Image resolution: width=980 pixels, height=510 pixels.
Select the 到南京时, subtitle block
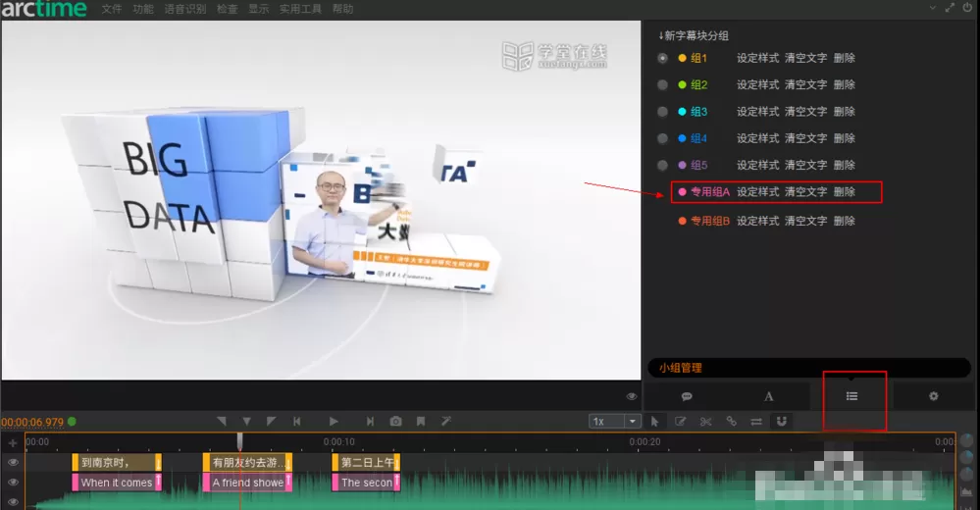[117, 463]
